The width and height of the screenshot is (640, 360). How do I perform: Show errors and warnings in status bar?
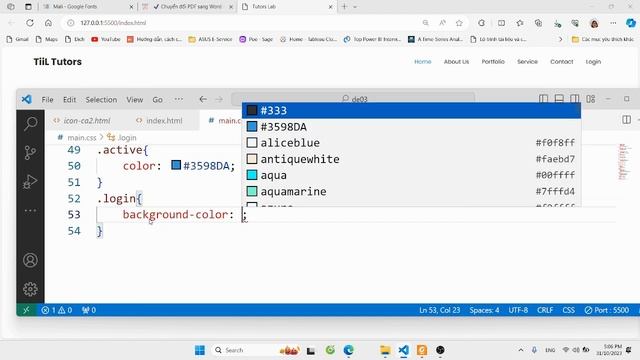57,310
